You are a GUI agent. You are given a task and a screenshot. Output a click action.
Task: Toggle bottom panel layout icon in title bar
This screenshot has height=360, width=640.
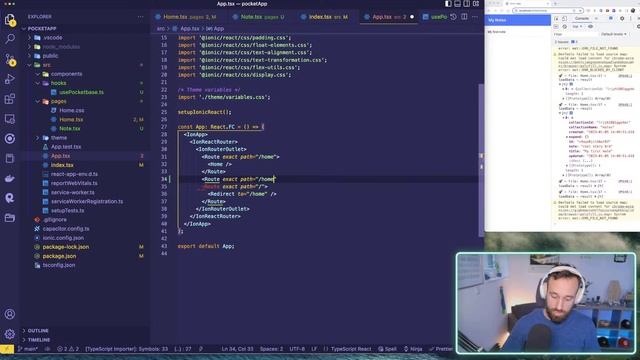click(x=458, y=4)
